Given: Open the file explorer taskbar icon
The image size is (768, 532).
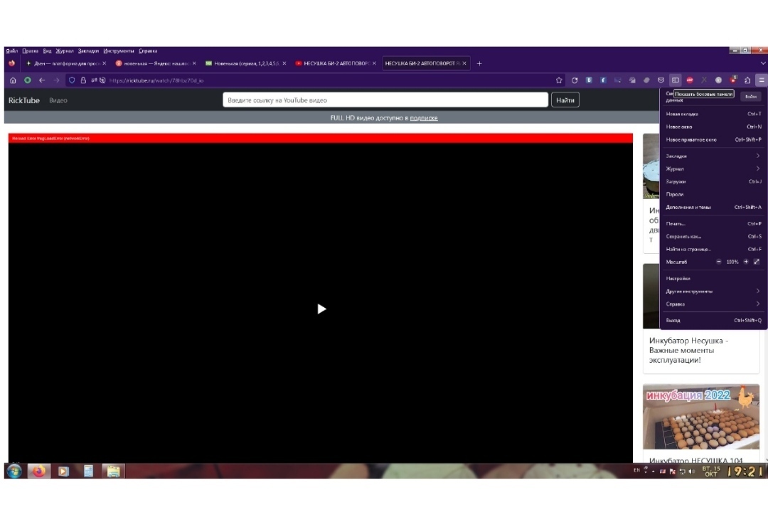Looking at the screenshot, I should point(113,472).
